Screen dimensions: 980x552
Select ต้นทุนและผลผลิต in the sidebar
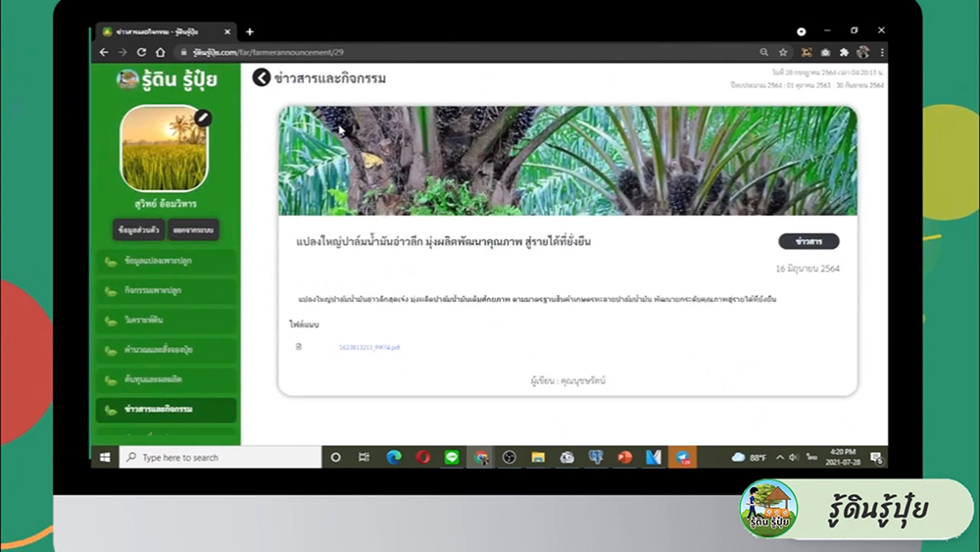(x=166, y=379)
